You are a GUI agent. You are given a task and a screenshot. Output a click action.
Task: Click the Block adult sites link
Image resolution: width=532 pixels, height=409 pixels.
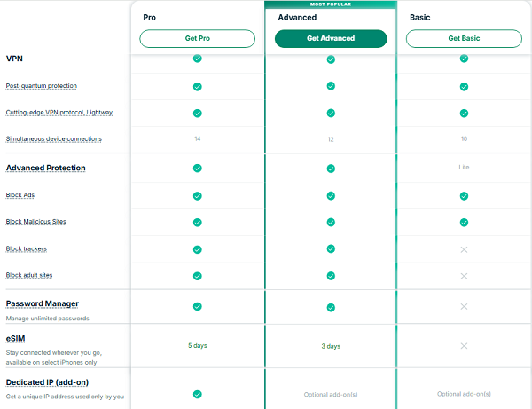click(x=29, y=276)
